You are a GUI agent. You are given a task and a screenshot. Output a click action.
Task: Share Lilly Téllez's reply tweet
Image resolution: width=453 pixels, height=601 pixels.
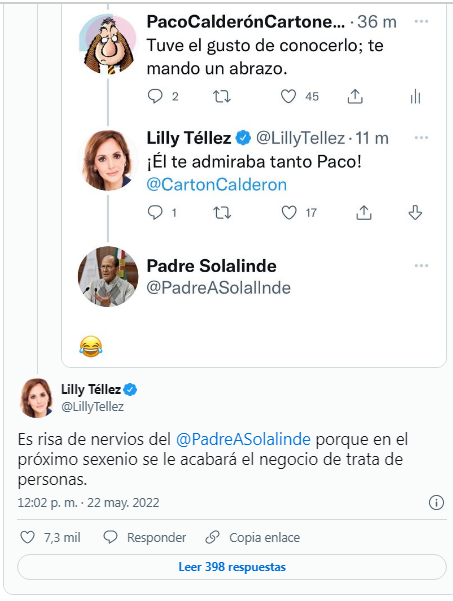click(364, 212)
